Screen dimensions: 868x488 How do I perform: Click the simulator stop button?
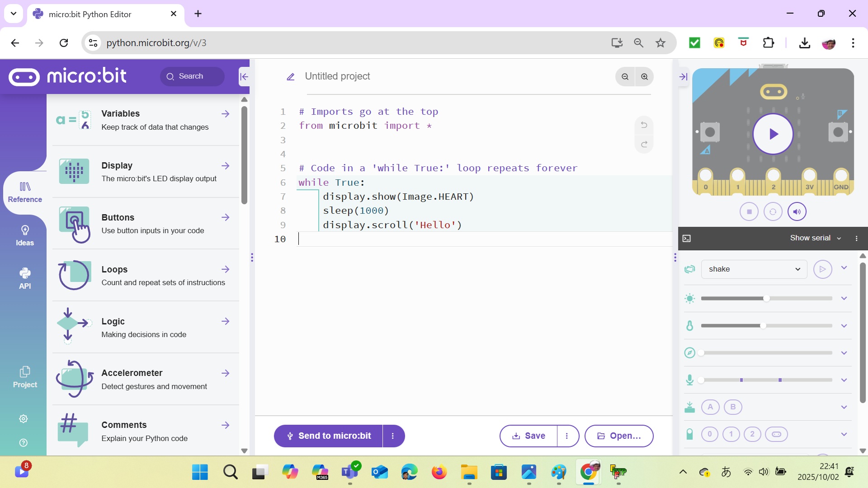(x=749, y=211)
